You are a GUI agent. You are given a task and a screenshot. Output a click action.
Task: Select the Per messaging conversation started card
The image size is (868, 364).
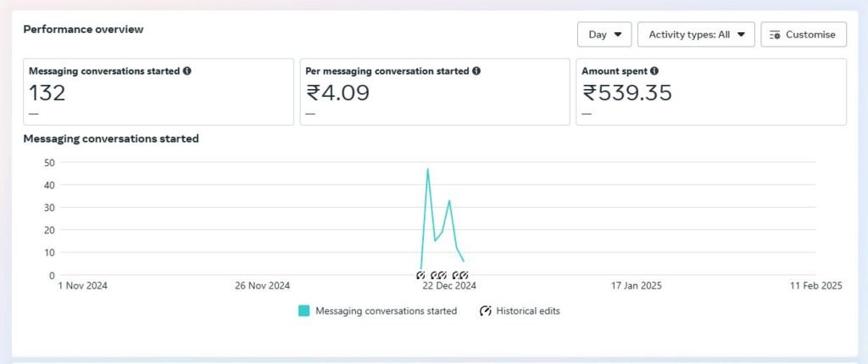[434, 92]
